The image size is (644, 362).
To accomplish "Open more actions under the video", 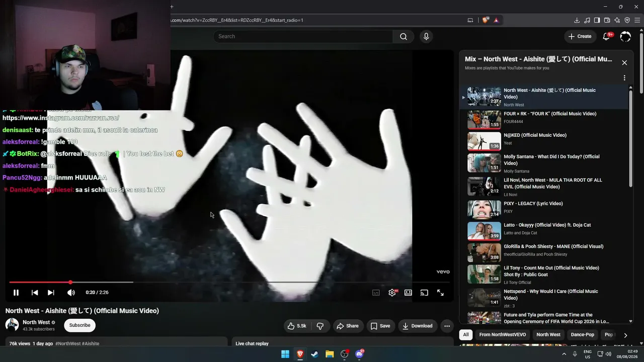I will [447, 326].
